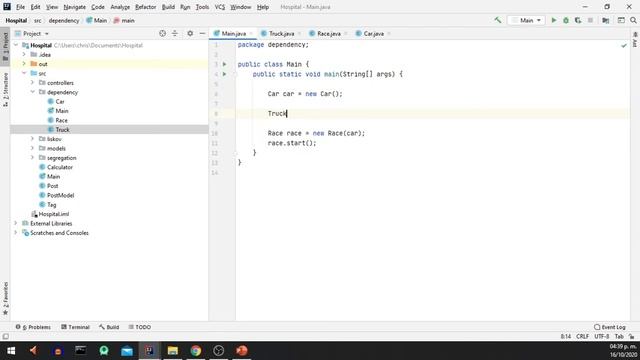This screenshot has width=640, height=360.
Task: Open the File menu
Action: [20, 7]
